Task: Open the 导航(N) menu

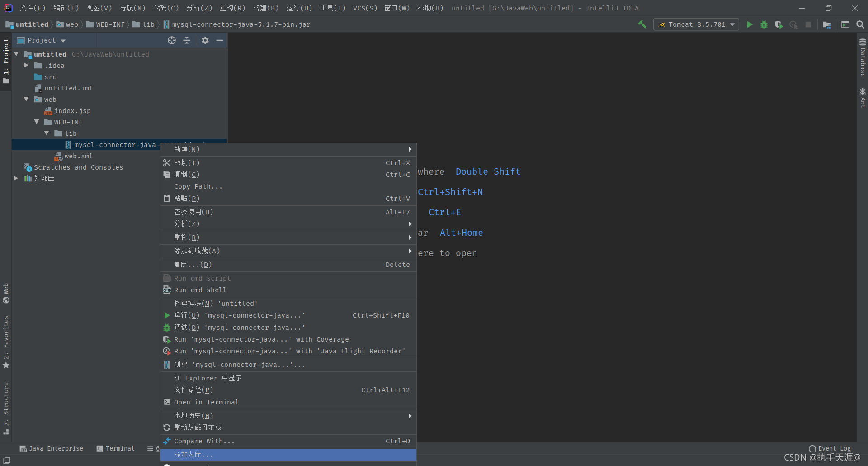Action: (x=132, y=8)
